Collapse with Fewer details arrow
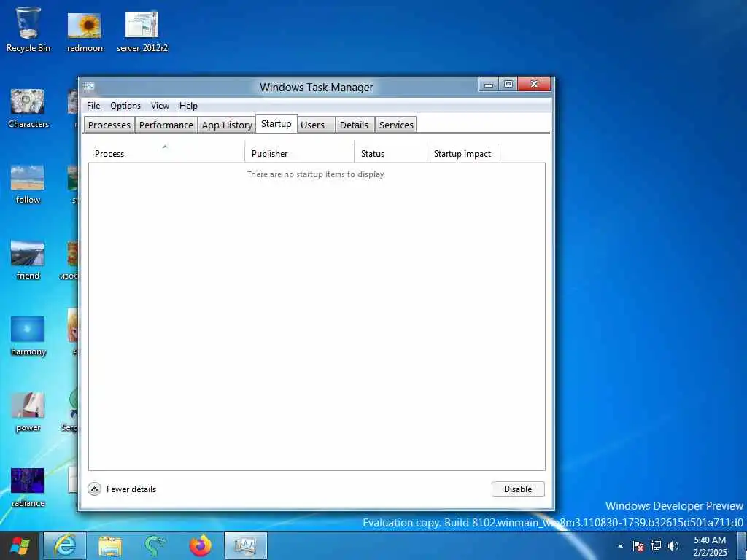Image resolution: width=747 pixels, height=560 pixels. (95, 489)
